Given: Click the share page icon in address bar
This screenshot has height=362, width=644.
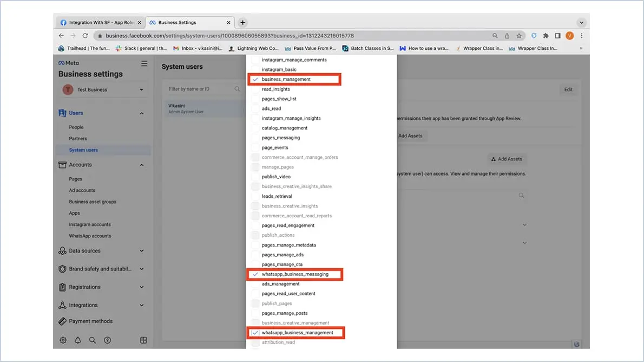Looking at the screenshot, I should click(507, 36).
